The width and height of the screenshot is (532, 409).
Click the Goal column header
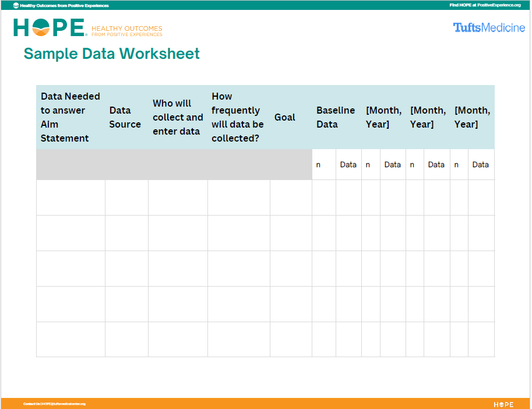[x=284, y=117]
